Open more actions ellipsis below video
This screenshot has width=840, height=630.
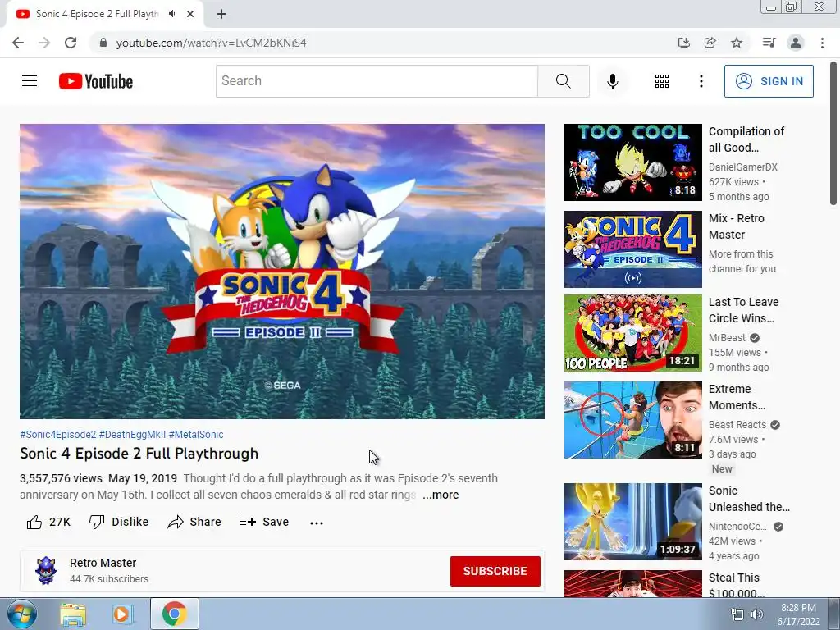[317, 523]
